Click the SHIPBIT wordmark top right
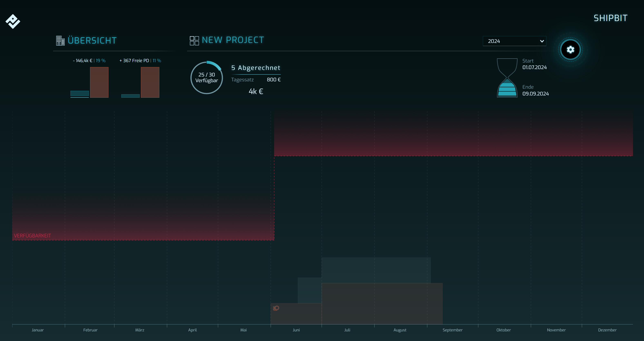644x341 pixels. [x=610, y=18]
